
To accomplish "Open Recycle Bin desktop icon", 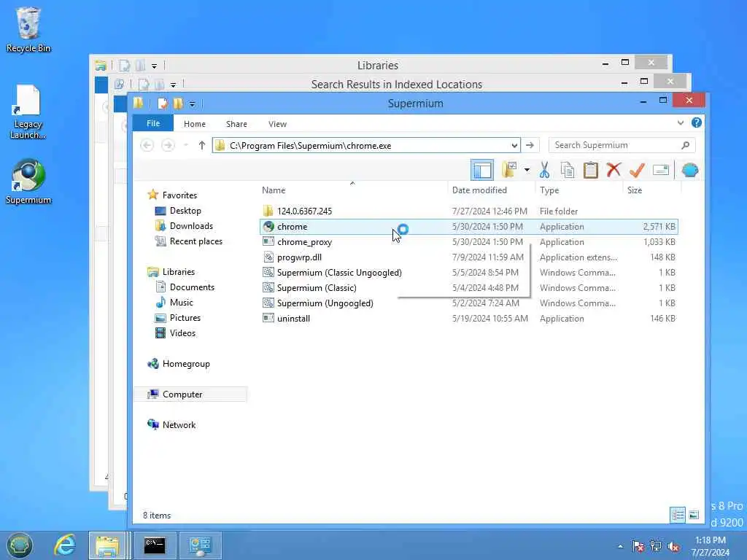I will [x=28, y=29].
